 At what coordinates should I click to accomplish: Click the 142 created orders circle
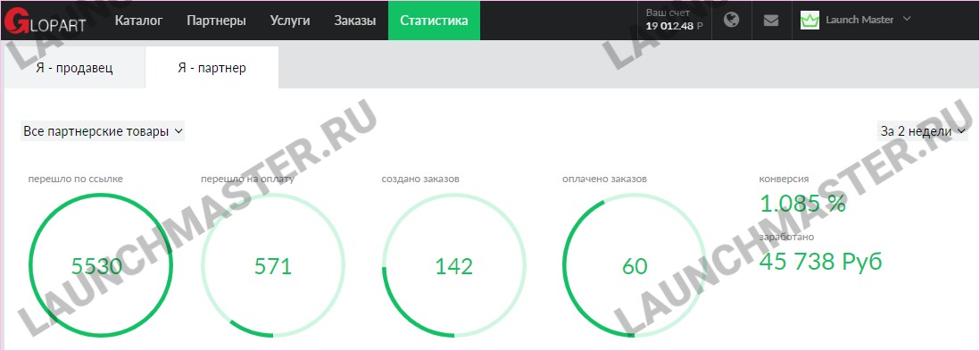(x=453, y=265)
